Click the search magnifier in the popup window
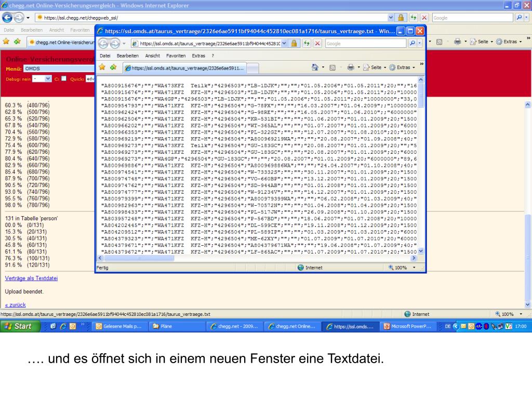The image size is (532, 399). [412, 44]
